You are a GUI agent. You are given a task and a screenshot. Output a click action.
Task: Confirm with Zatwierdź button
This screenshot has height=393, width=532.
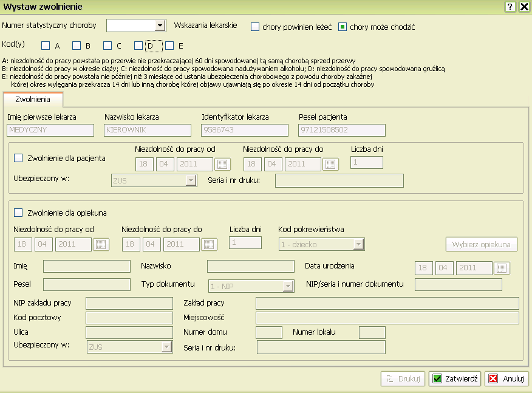point(455,379)
